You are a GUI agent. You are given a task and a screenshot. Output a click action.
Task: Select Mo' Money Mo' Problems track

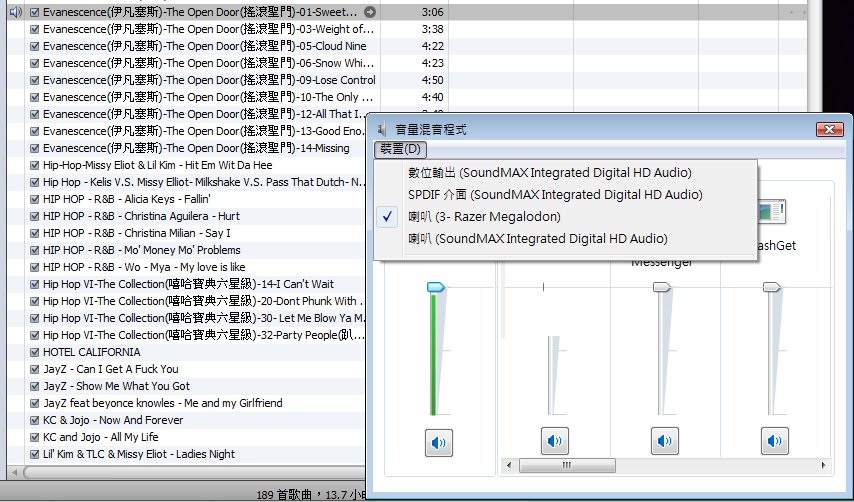142,250
